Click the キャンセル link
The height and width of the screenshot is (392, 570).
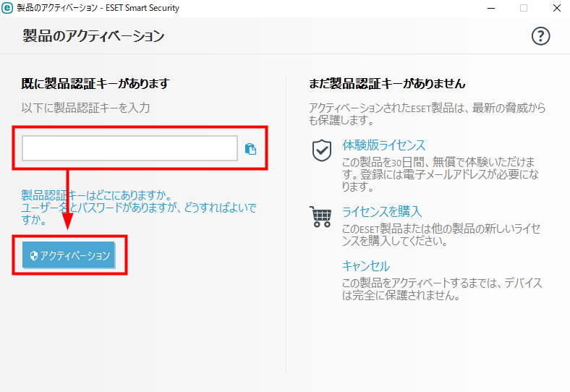[366, 266]
